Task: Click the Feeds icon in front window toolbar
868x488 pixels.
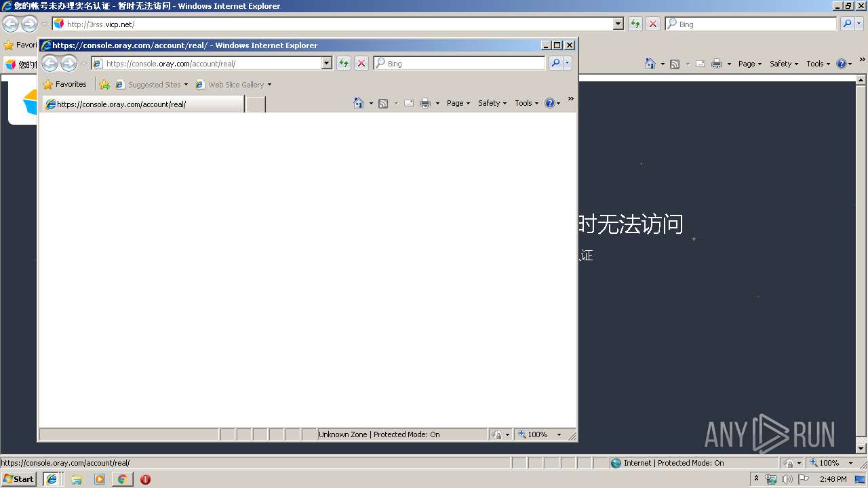Action: point(383,103)
